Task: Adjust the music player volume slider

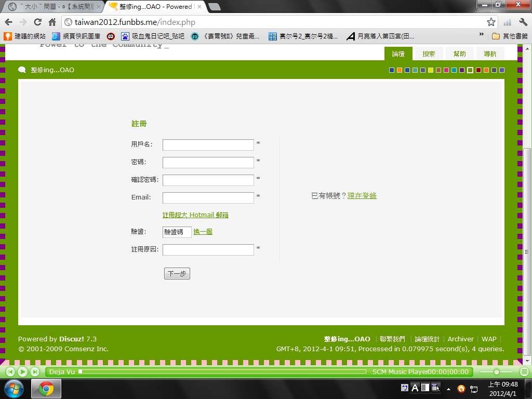Action: [x=497, y=371]
